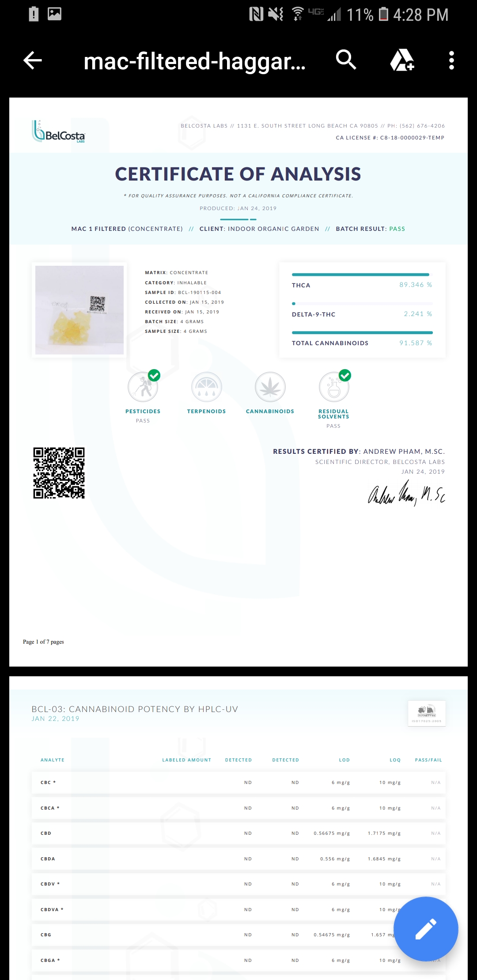
Task: Add file to Google Drive
Action: click(402, 60)
